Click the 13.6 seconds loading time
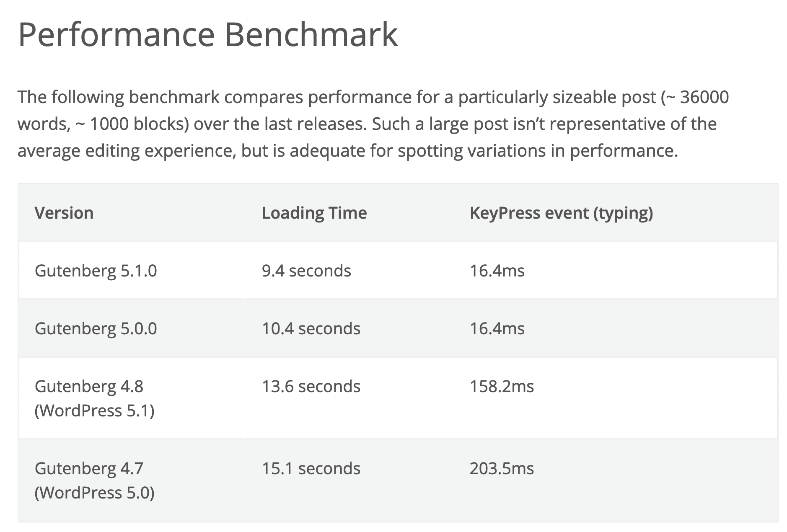The width and height of the screenshot is (787, 532). pos(311,386)
